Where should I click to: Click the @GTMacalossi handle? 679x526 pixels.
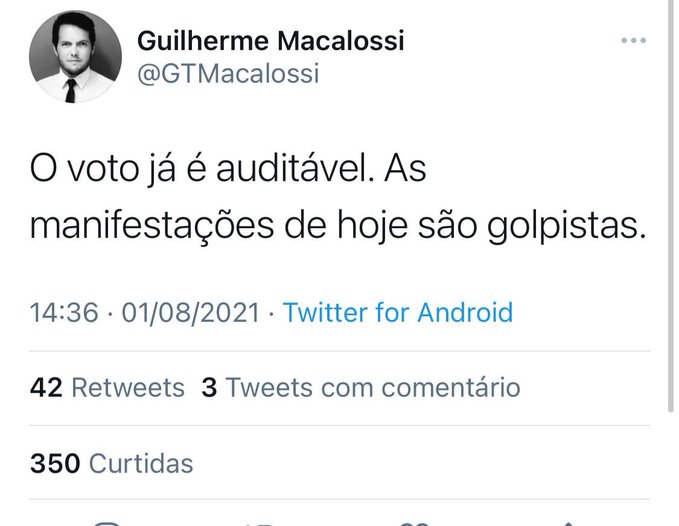coord(227,75)
